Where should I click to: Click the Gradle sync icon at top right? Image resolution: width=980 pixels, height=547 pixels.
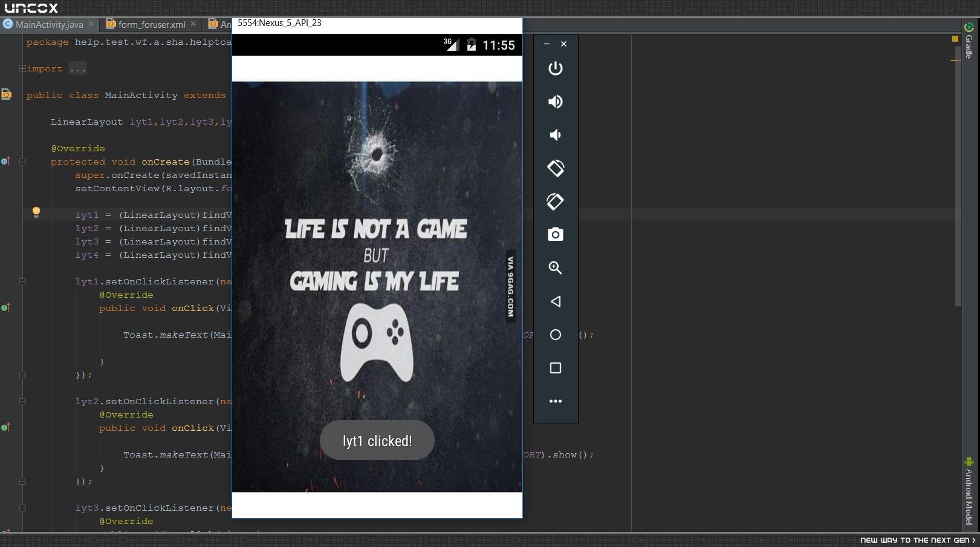tap(969, 27)
